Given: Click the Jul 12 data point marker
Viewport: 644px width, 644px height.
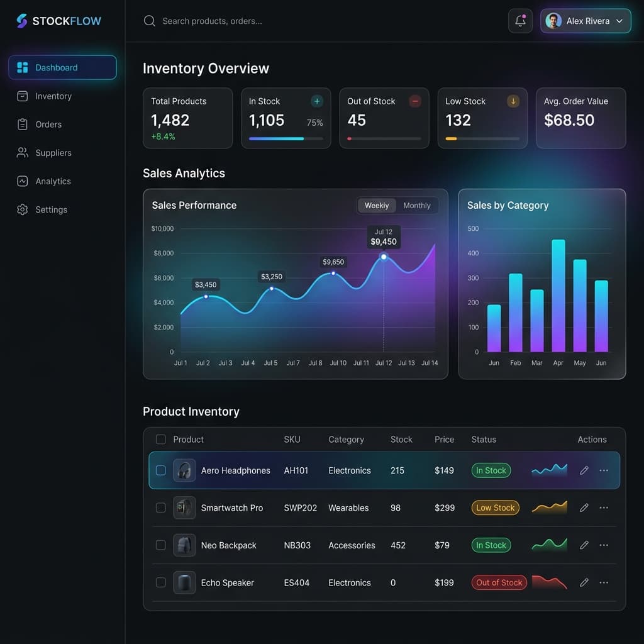Looking at the screenshot, I should (x=384, y=257).
